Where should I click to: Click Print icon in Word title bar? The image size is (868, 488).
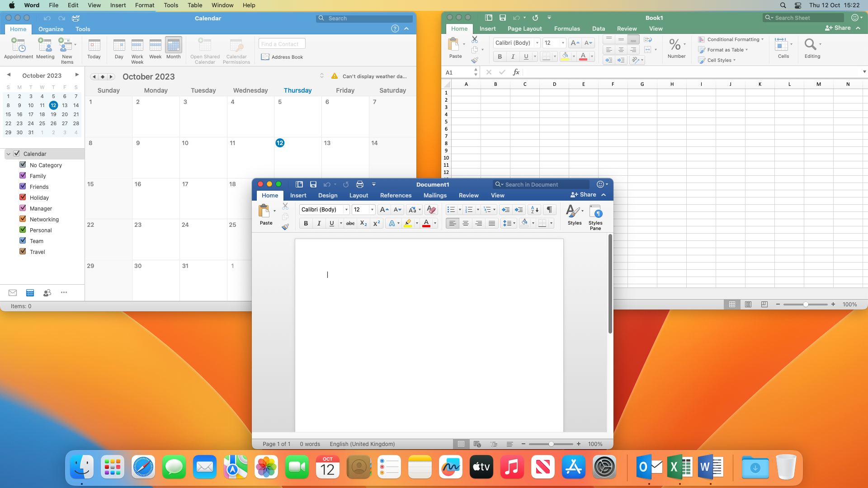360,184
